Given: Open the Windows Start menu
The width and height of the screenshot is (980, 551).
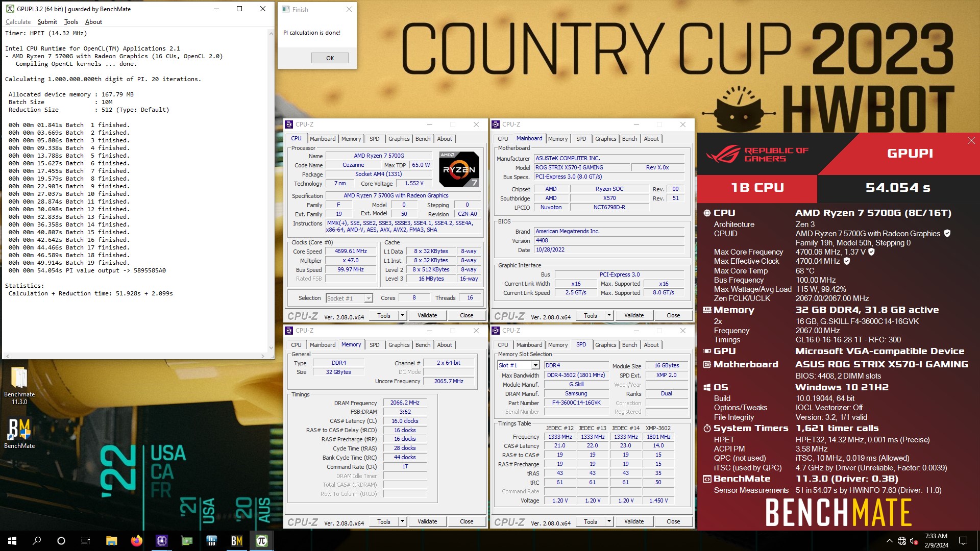Looking at the screenshot, I should [12, 541].
